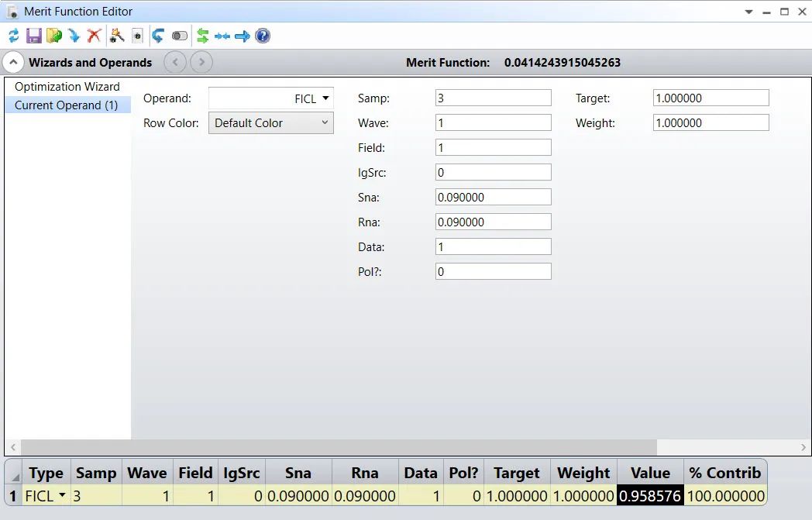Screen dimensions: 812x520
Task: Go to previous operand arrow button
Action: pyautogui.click(x=175, y=63)
